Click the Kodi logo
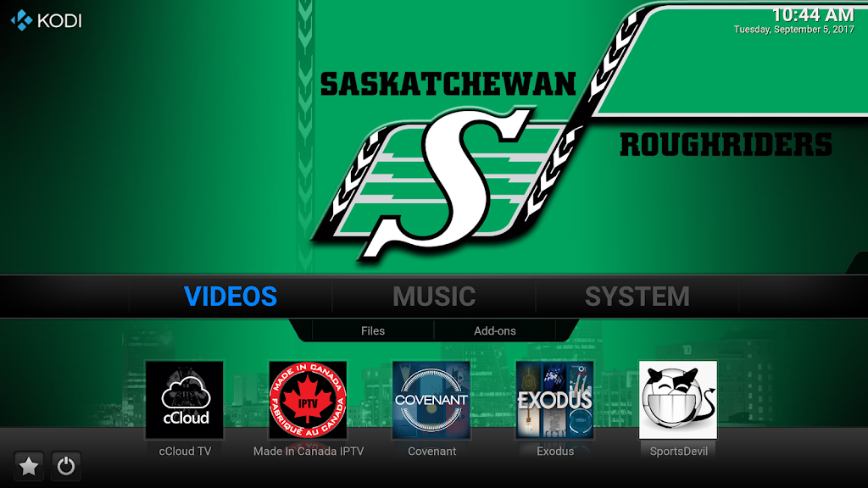The image size is (868, 488). tap(46, 20)
